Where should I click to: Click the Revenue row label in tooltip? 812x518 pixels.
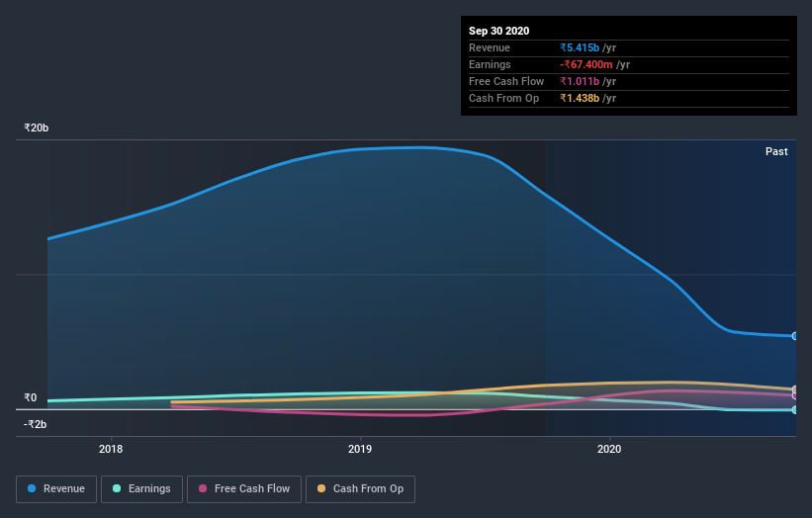(490, 47)
